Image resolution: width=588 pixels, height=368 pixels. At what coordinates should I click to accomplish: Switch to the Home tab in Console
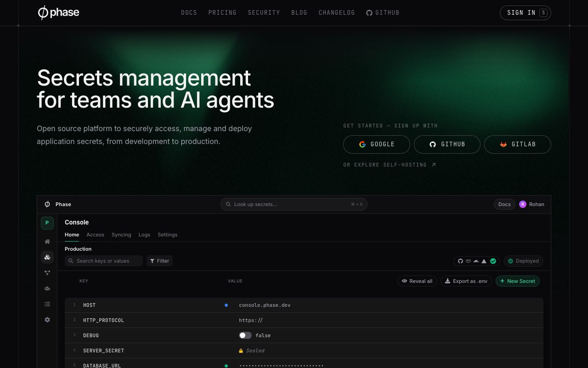coord(72,235)
